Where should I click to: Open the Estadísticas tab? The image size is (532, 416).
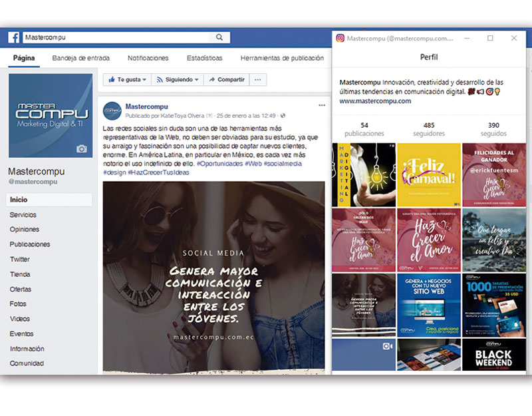click(205, 58)
